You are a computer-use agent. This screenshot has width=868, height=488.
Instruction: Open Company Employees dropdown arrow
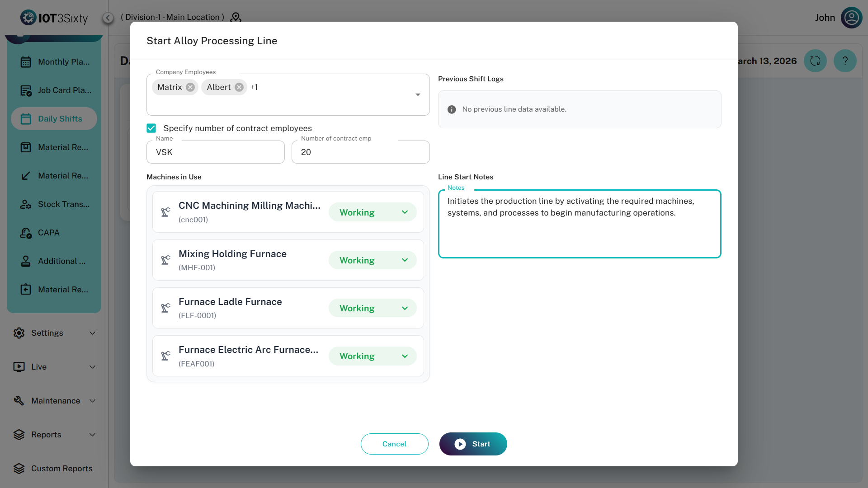(418, 94)
